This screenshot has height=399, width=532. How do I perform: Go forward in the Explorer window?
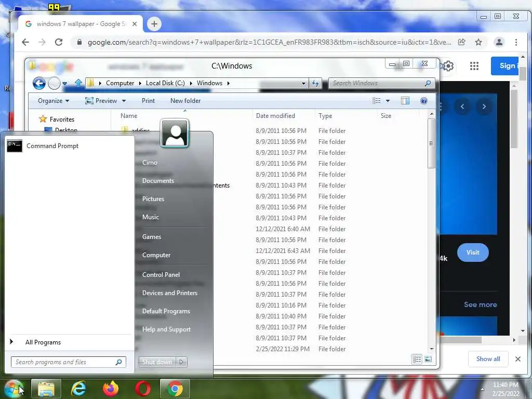pos(54,83)
